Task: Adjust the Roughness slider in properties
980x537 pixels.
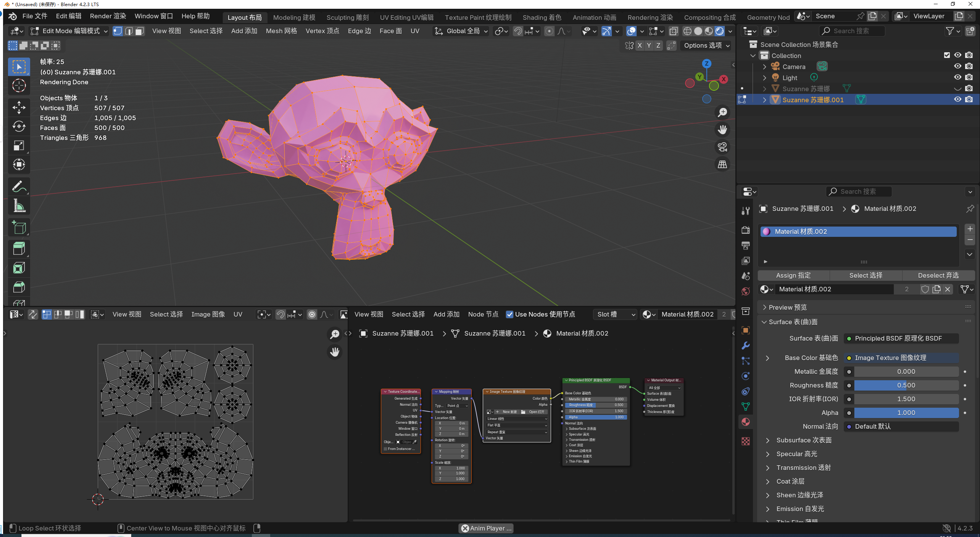Action: pos(906,385)
